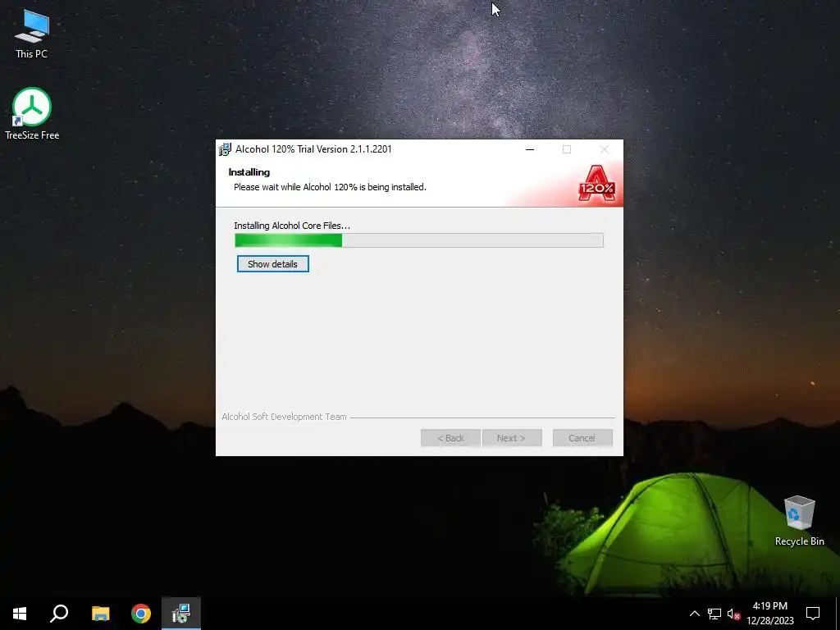
Task: Click the Alcohol 120% red logo
Action: tap(596, 183)
